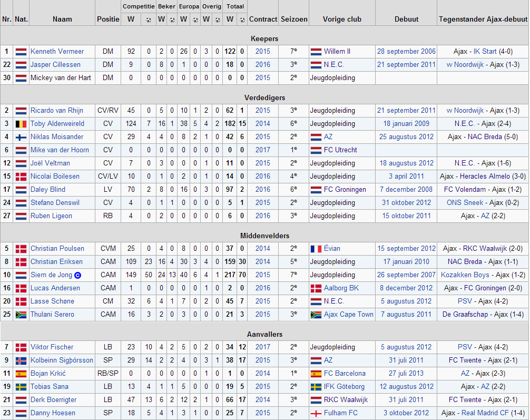Click the goals football icon under Totaal
530x420 pixels.
pyautogui.click(x=242, y=19)
